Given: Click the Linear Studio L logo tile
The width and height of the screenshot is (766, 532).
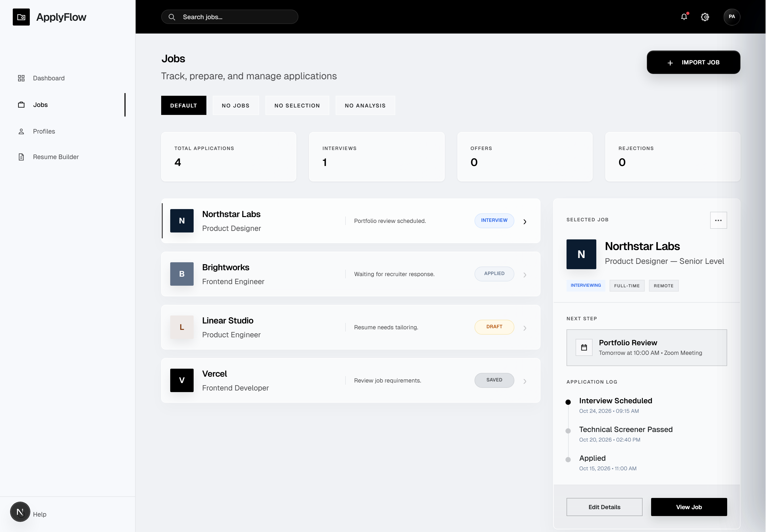Looking at the screenshot, I should coord(182,327).
